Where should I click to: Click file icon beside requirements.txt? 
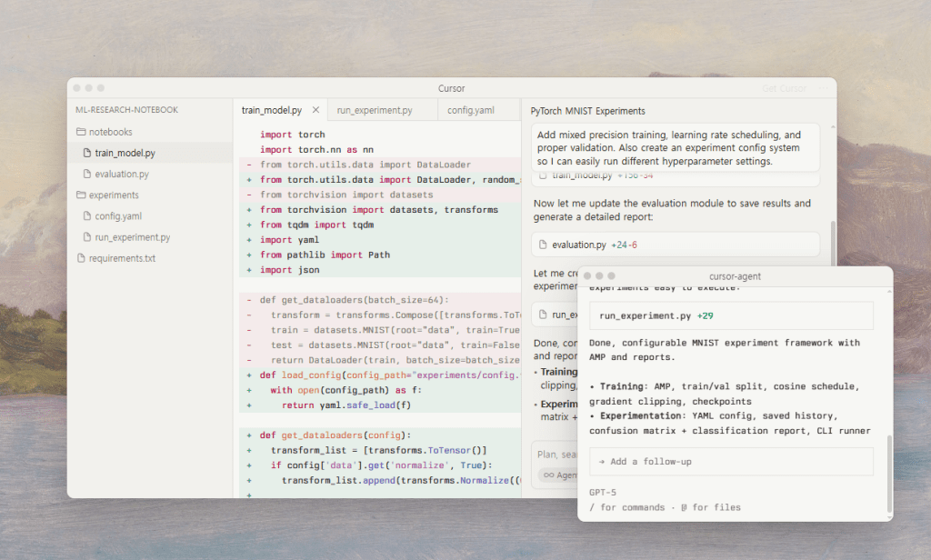pyautogui.click(x=80, y=258)
